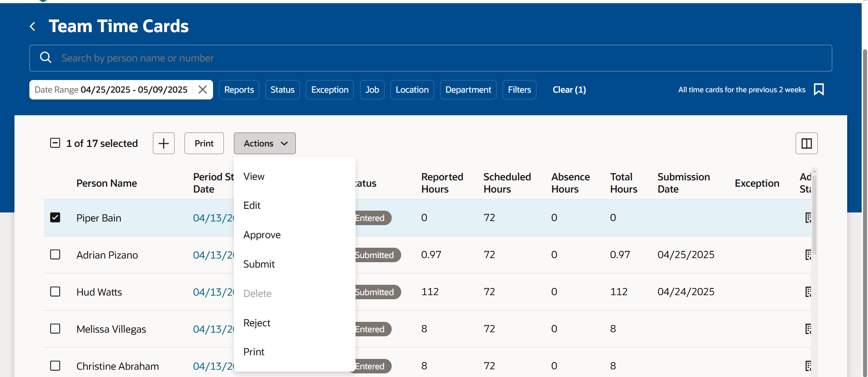This screenshot has width=868, height=377.
Task: Open the status icon in Hud Watts's row
Action: (x=808, y=292)
